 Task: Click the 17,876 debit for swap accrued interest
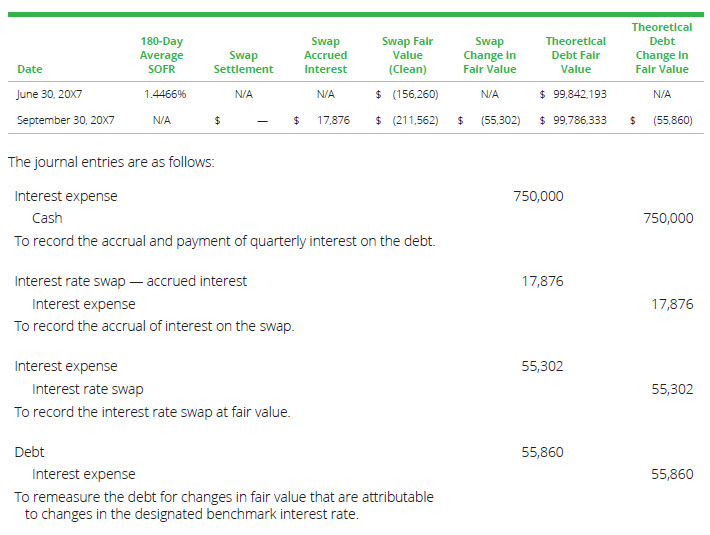tap(542, 282)
